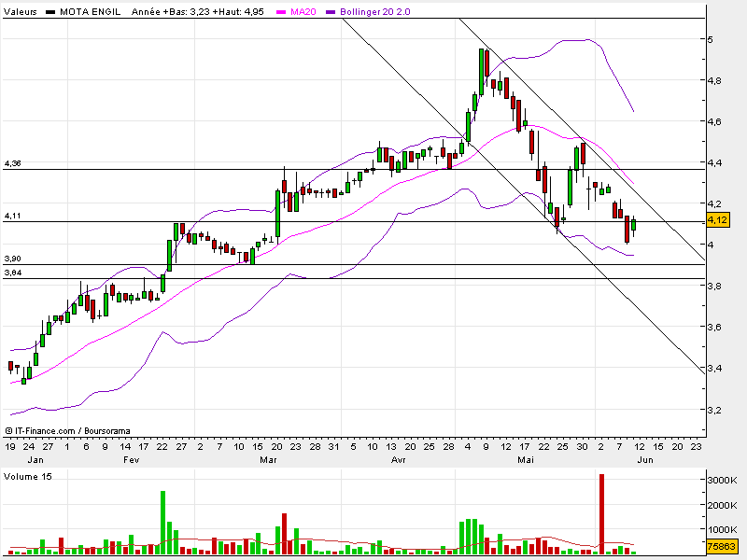747x560 pixels.
Task: Click the Mar month label
Action: pos(268,459)
